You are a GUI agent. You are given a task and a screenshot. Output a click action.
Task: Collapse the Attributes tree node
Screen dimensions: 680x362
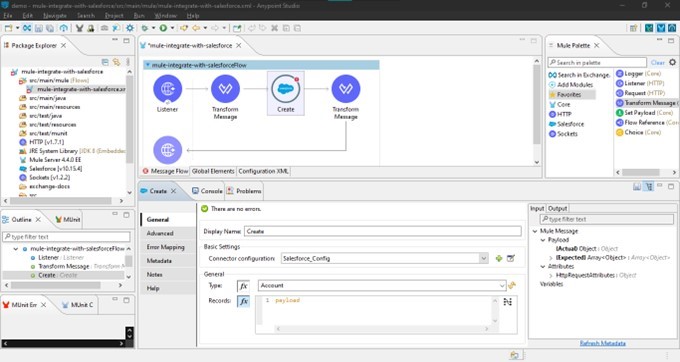click(543, 266)
